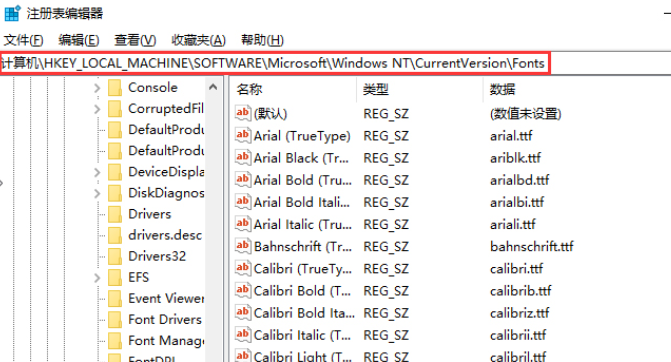Select the CorruptedFil folder icon
671x362 pixels.
click(115, 109)
